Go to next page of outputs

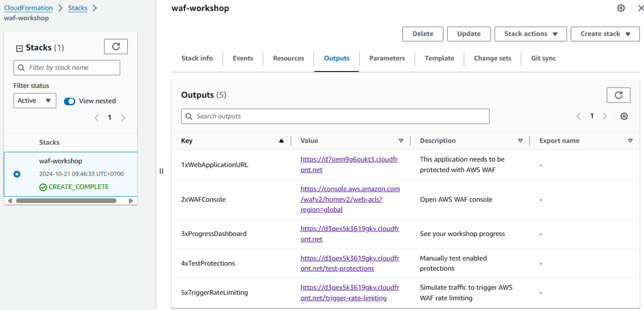[x=605, y=116]
